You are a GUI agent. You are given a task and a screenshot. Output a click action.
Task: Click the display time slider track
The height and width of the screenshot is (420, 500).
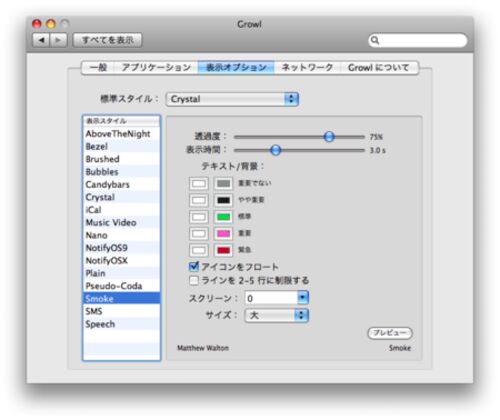click(x=299, y=150)
